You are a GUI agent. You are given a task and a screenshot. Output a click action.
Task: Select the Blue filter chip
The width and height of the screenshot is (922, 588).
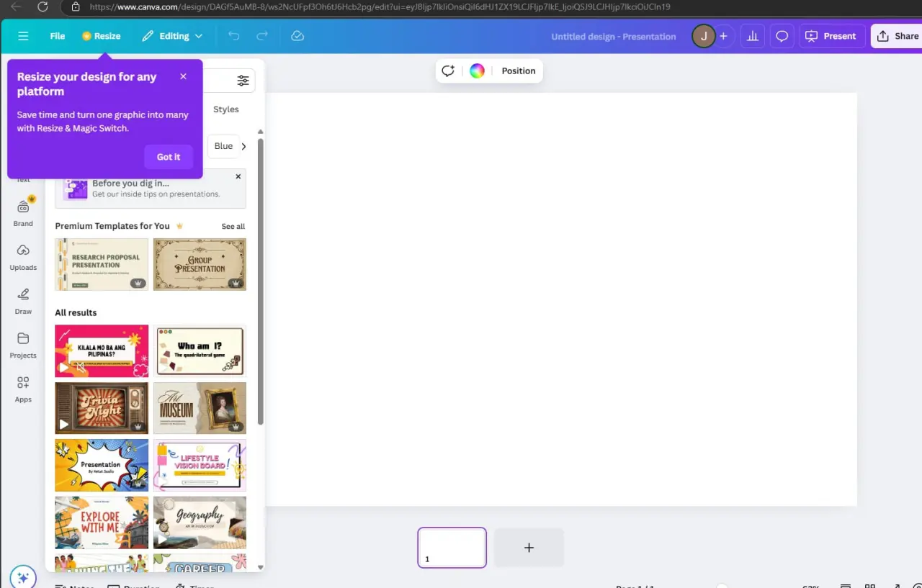coord(223,146)
